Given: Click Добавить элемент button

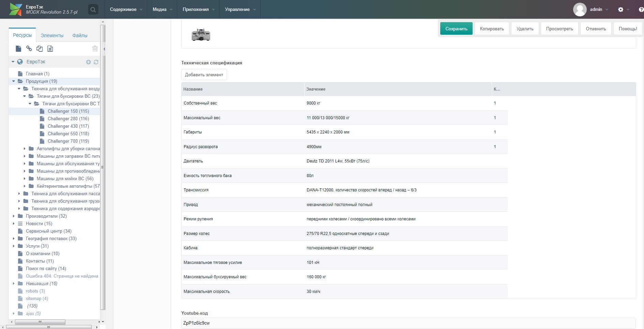Looking at the screenshot, I should point(204,75).
